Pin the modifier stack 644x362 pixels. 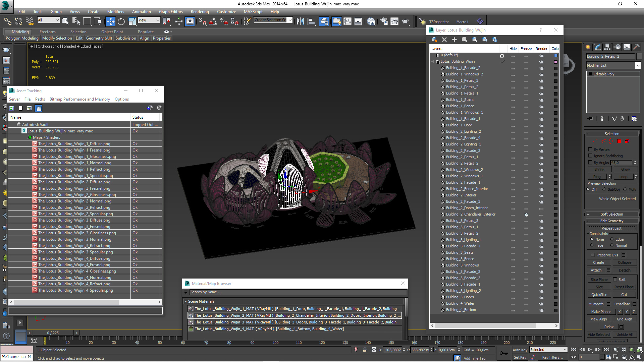click(591, 118)
